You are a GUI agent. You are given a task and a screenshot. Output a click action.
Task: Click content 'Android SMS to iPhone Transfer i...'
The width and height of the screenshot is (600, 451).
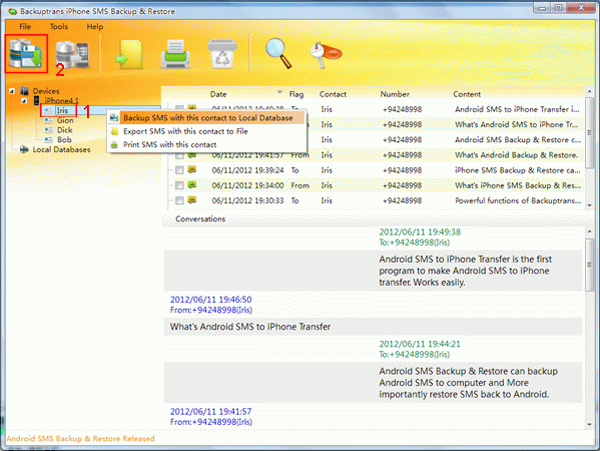pyautogui.click(x=517, y=109)
